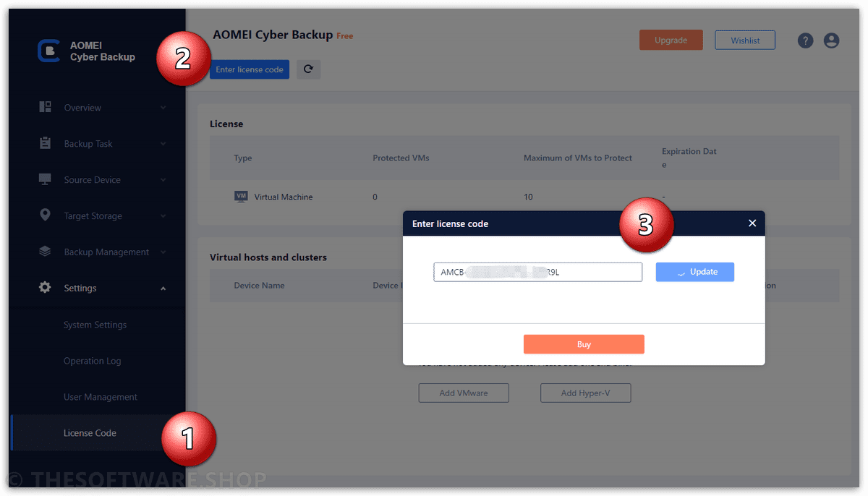
Task: Click the refresh icon button
Action: click(308, 69)
